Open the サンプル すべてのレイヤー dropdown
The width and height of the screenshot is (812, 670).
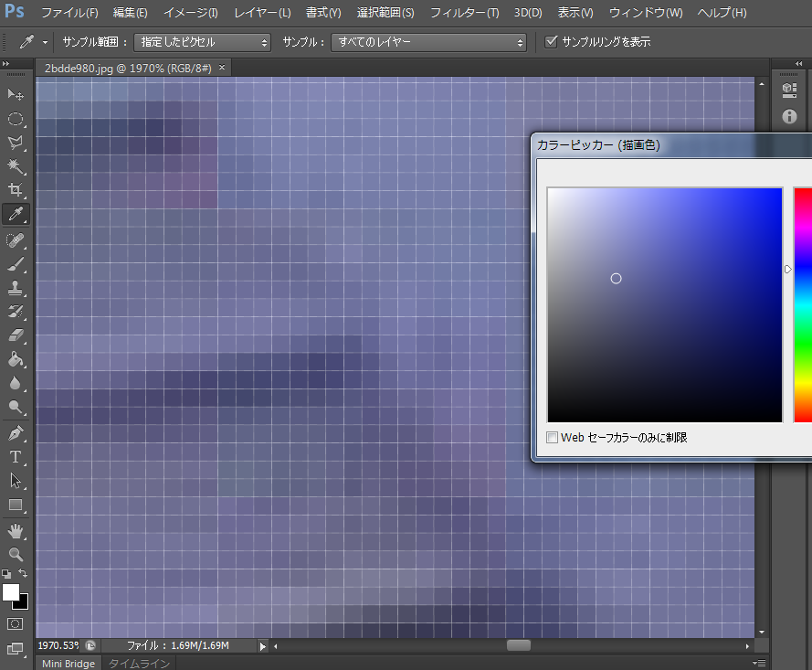pyautogui.click(x=429, y=42)
